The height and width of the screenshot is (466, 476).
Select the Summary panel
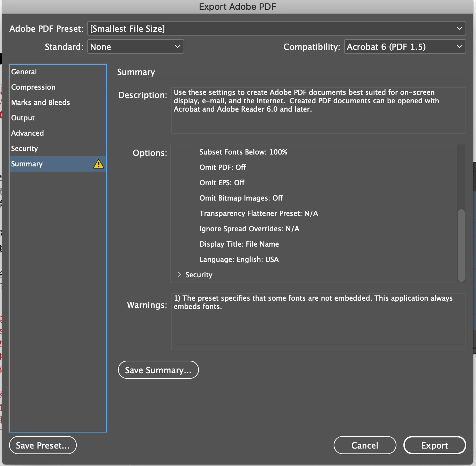(x=58, y=164)
